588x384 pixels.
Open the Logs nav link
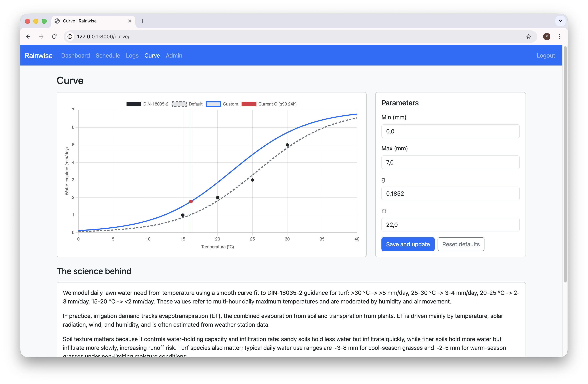[x=132, y=56]
